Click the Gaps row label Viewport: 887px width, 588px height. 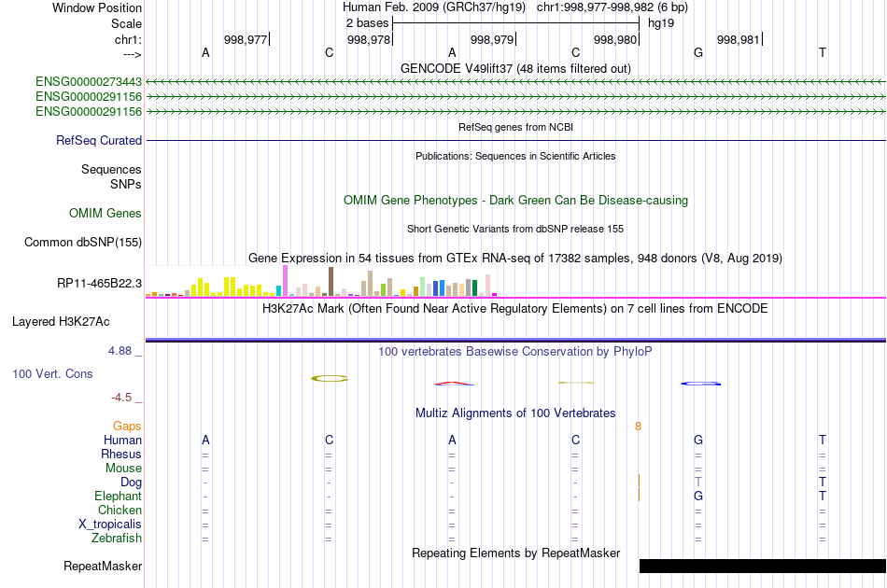point(127,427)
